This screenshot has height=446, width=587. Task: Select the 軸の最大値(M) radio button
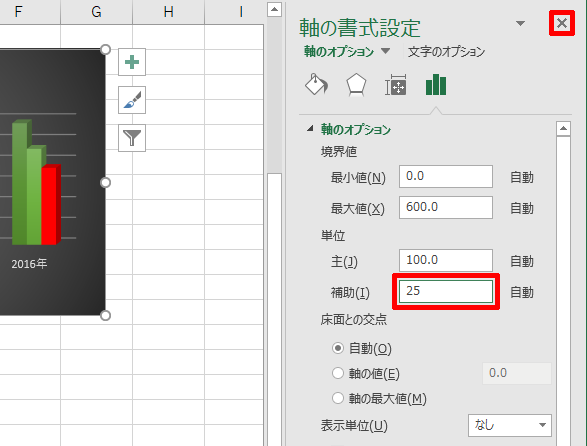coord(338,398)
